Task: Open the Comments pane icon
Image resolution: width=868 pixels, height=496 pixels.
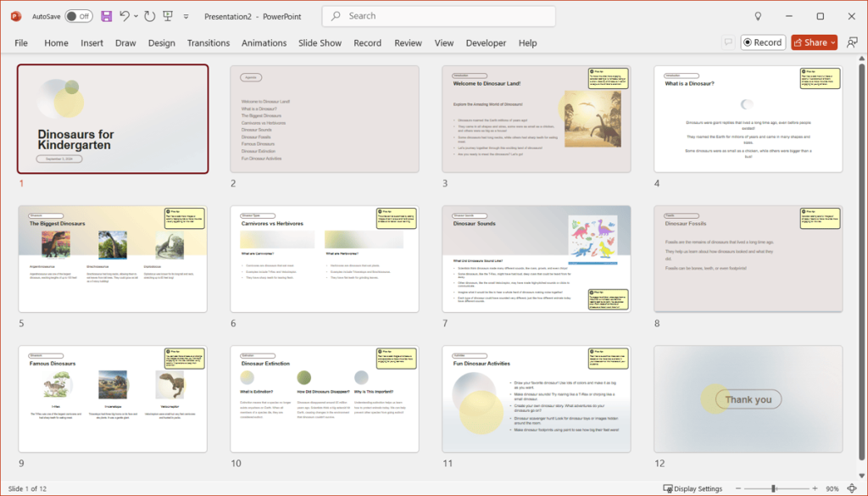Action: pos(727,42)
